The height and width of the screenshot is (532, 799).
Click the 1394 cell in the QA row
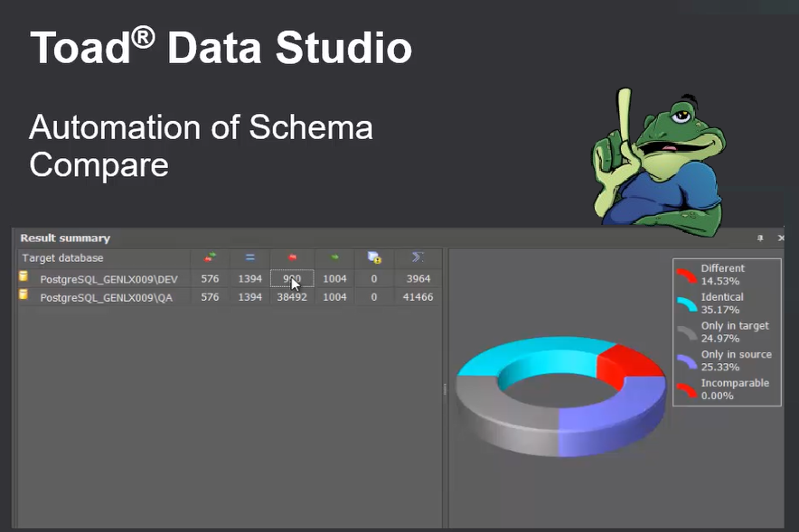(250, 297)
